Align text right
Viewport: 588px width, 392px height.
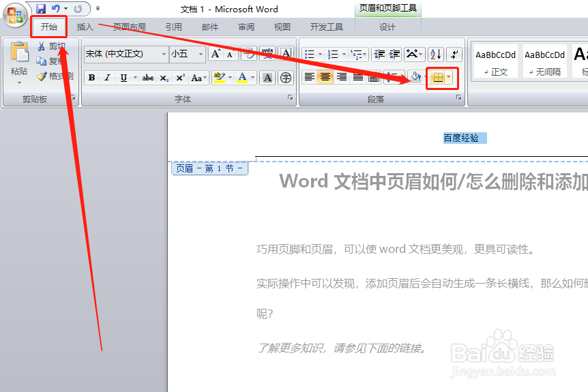pyautogui.click(x=341, y=78)
